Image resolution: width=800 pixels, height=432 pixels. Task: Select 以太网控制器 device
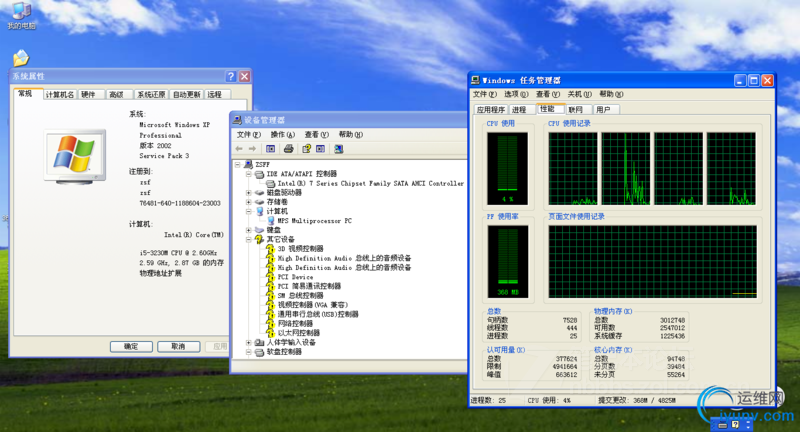point(298,333)
